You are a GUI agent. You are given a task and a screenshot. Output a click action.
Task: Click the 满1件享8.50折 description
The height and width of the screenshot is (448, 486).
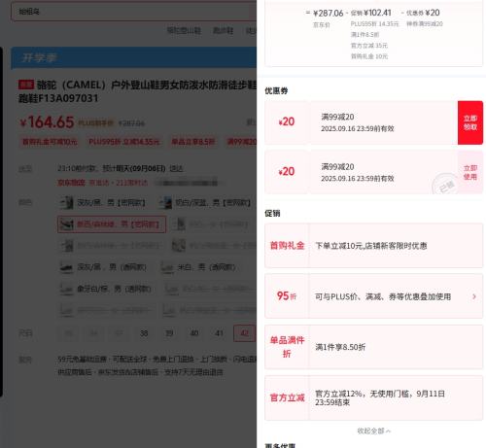(x=340, y=347)
